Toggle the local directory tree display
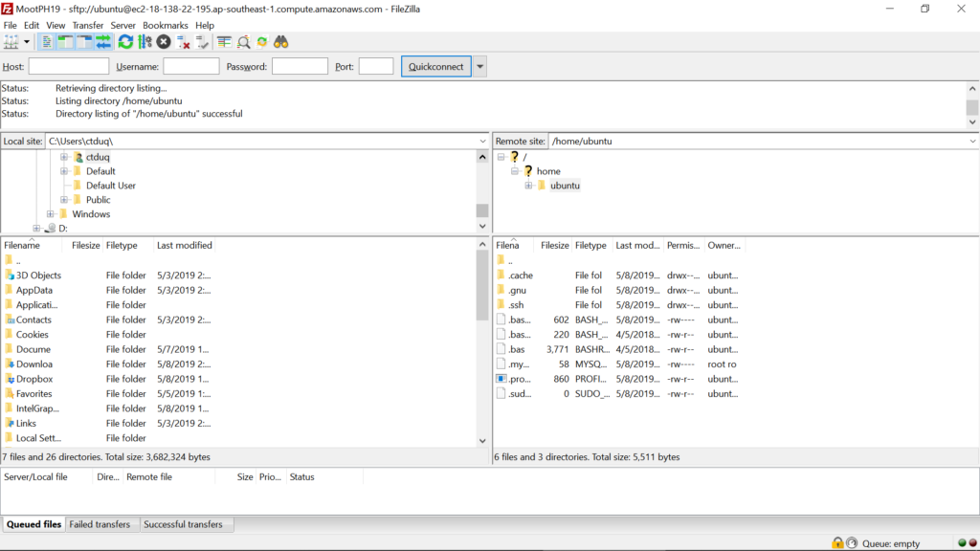 tap(66, 42)
